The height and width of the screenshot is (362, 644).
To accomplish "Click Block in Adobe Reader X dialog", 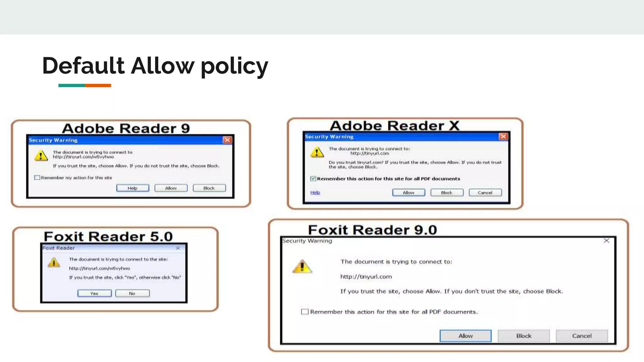I will coord(447,193).
